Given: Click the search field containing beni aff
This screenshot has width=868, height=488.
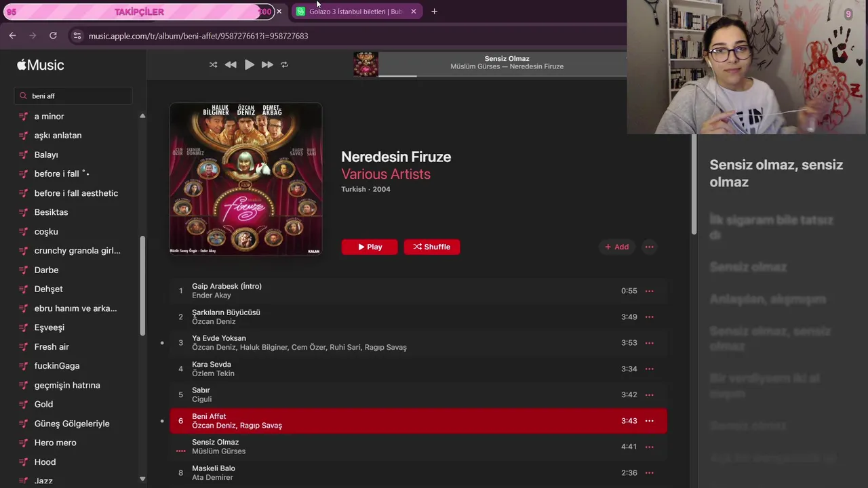Looking at the screenshot, I should tap(73, 96).
